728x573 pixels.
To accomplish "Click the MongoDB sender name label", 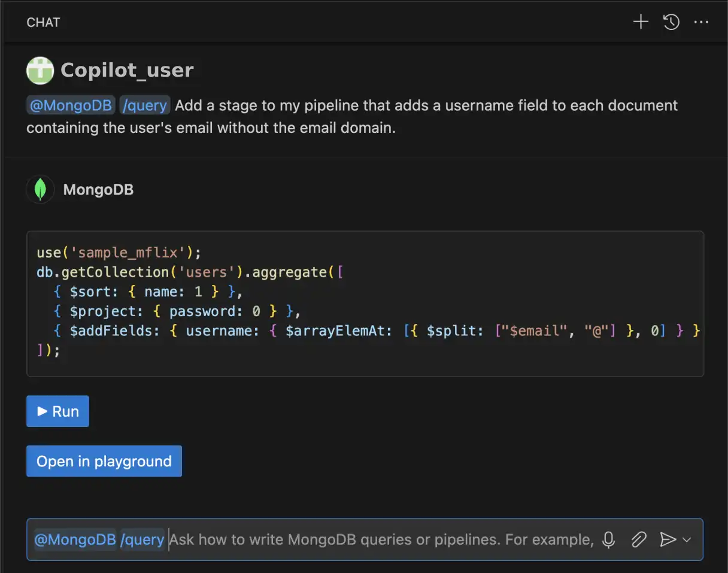I will [x=98, y=189].
